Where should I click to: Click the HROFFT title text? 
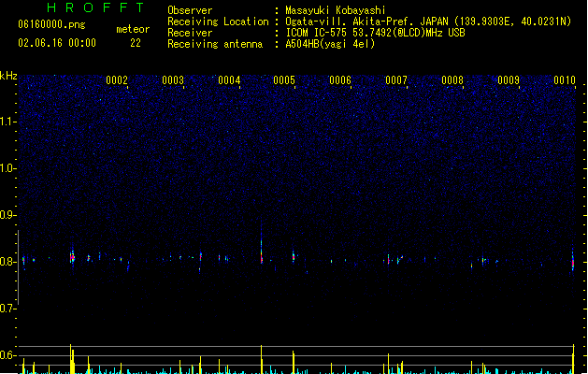pyautogui.click(x=95, y=7)
